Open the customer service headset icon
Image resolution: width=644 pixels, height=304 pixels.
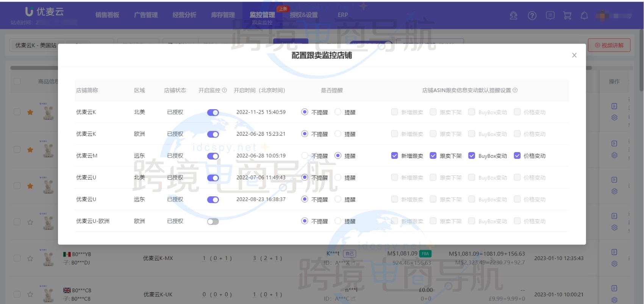[513, 16]
